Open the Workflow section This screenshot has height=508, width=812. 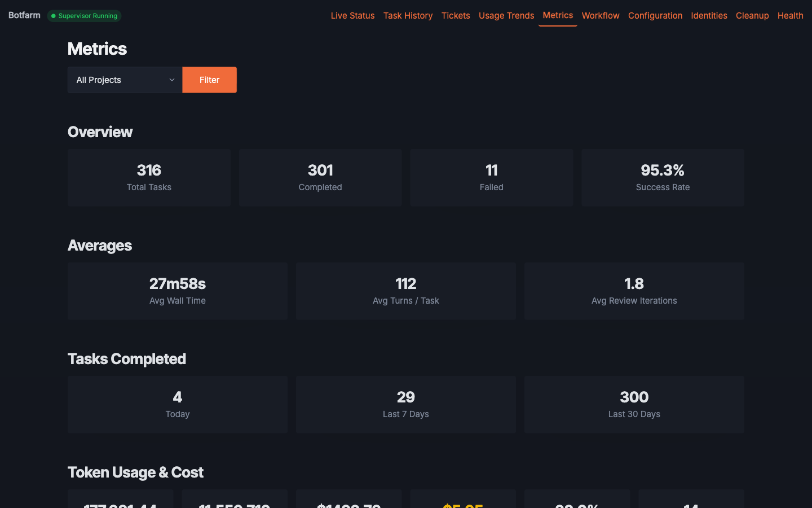(x=600, y=16)
